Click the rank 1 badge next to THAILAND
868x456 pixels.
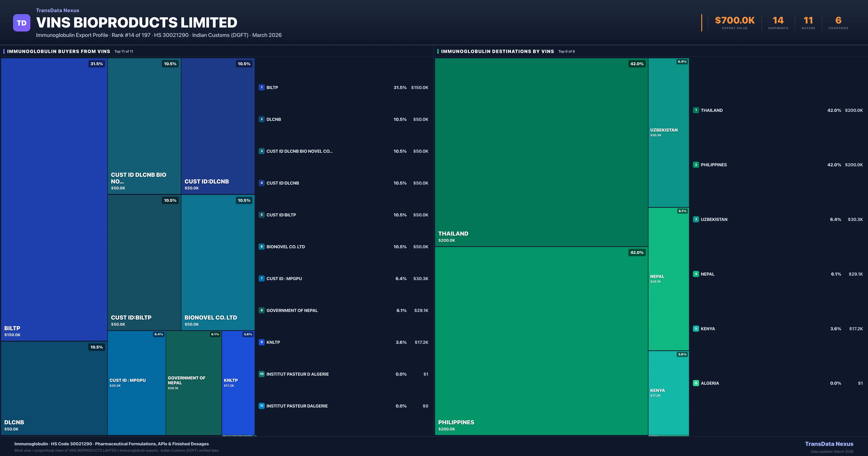click(696, 110)
